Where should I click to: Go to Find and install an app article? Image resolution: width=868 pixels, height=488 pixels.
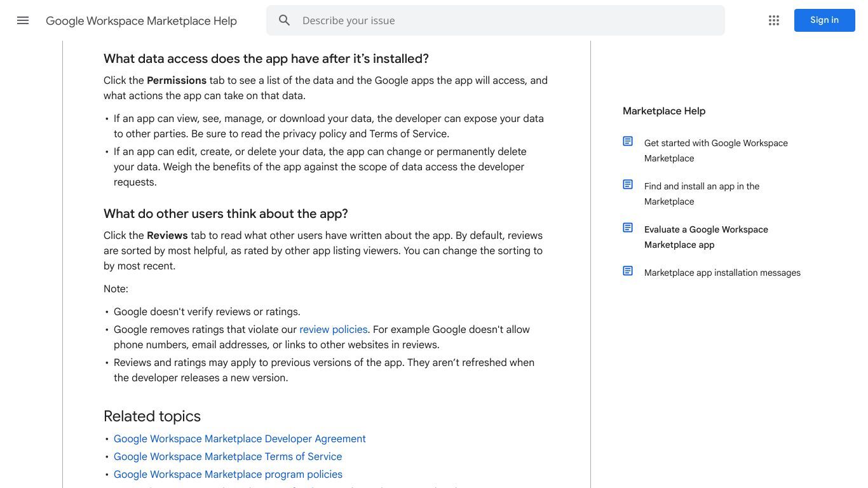[702, 194]
